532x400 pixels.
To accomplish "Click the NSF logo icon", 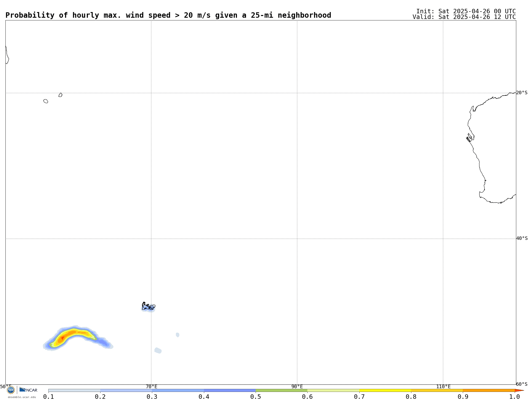I will point(11,390).
